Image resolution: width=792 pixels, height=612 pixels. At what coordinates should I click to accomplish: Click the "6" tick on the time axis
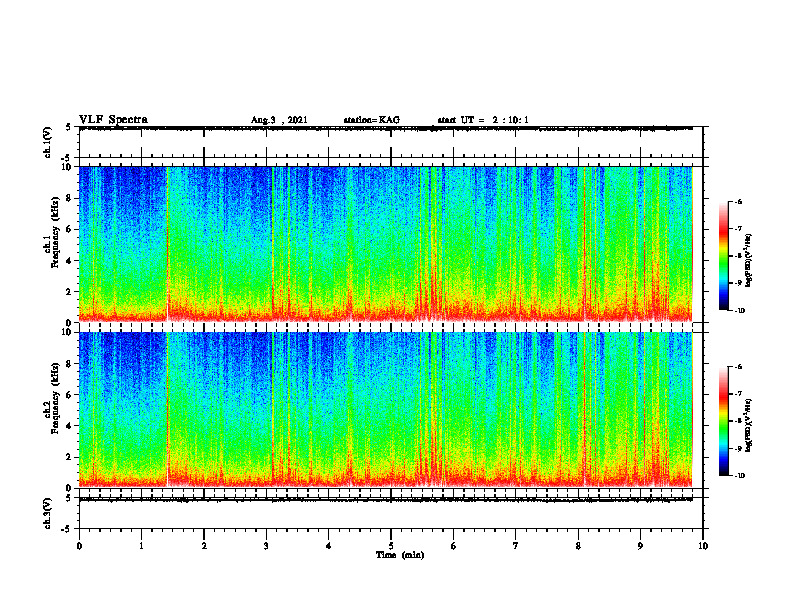point(454,546)
